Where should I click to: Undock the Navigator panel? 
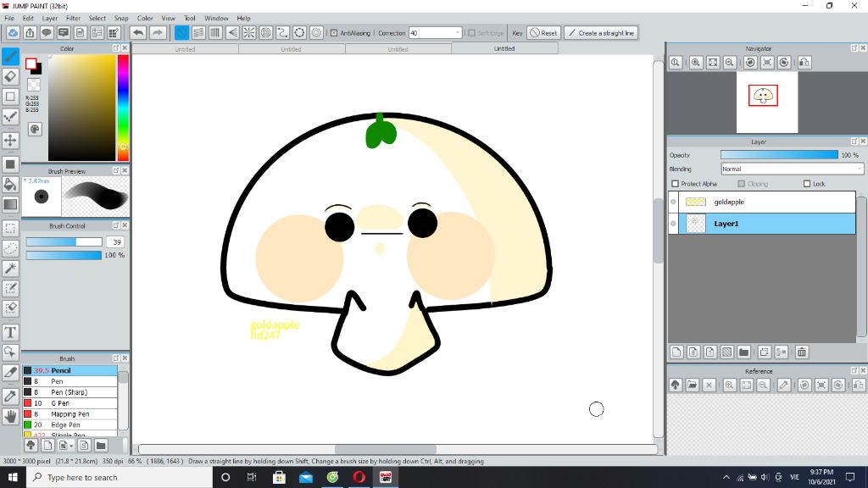854,48
